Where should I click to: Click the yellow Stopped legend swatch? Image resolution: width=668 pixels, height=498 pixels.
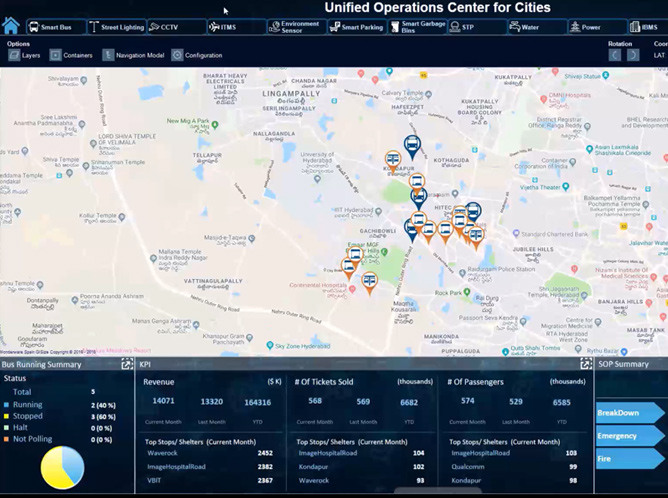click(x=6, y=416)
